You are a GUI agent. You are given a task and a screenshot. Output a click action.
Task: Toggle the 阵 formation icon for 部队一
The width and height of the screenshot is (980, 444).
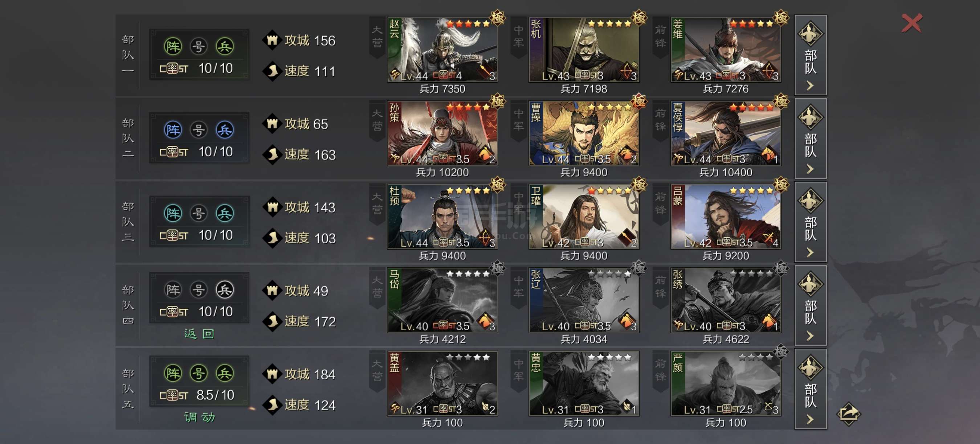[173, 46]
